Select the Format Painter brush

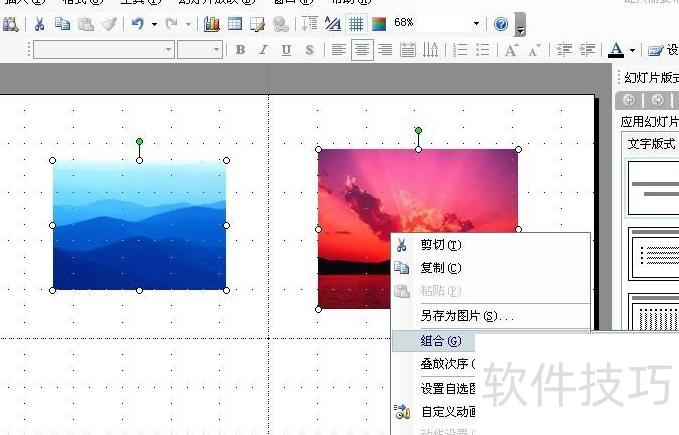[110, 24]
